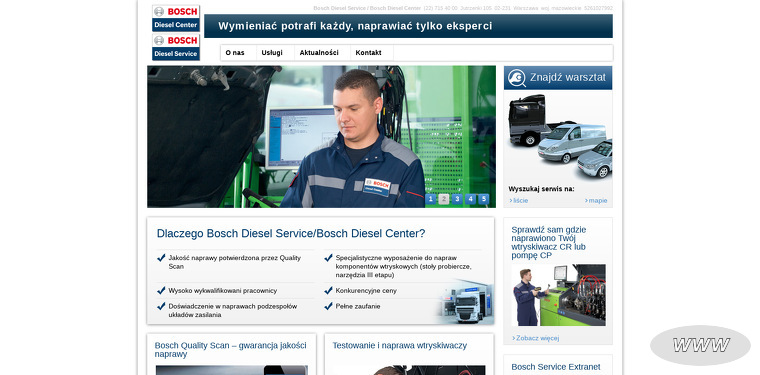
Task: Go to slide 1 in the slideshow
Action: [x=430, y=199]
